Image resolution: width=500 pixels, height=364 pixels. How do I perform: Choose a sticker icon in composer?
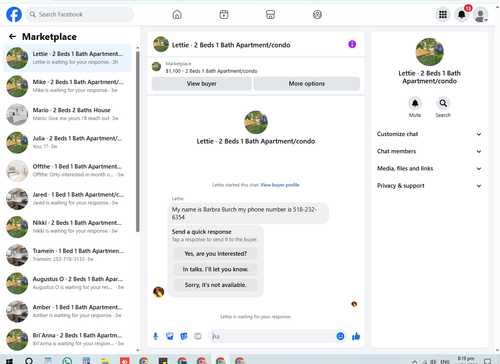184,336
